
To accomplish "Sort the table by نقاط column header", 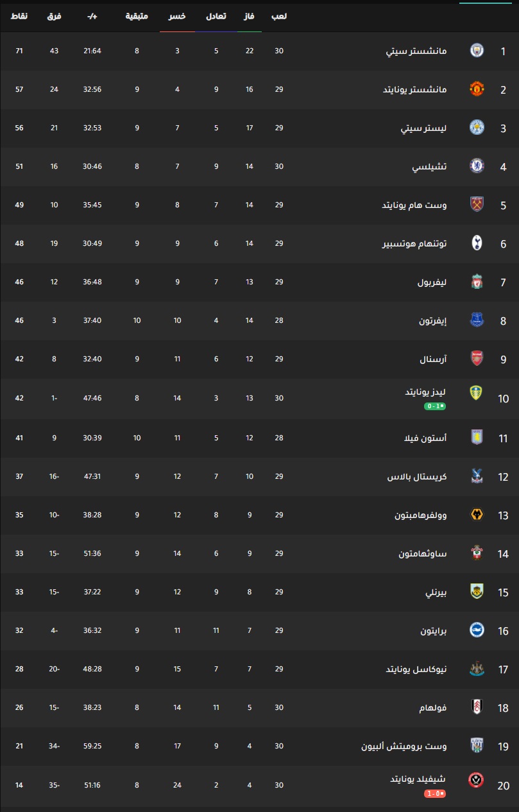I will pyautogui.click(x=19, y=16).
